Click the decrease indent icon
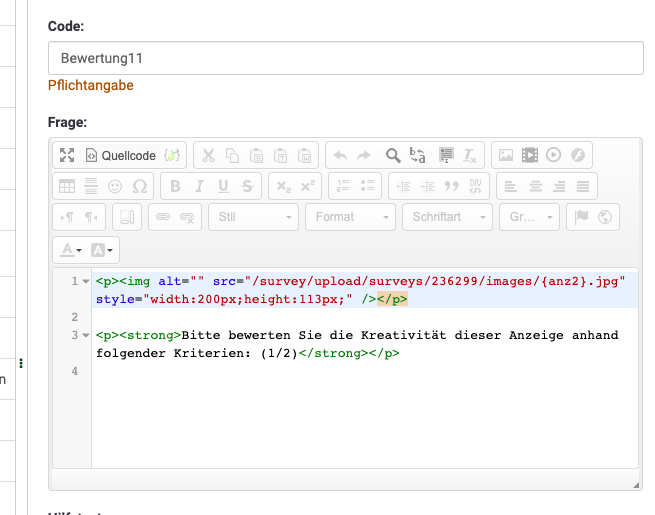This screenshot has width=655, height=515. point(403,186)
